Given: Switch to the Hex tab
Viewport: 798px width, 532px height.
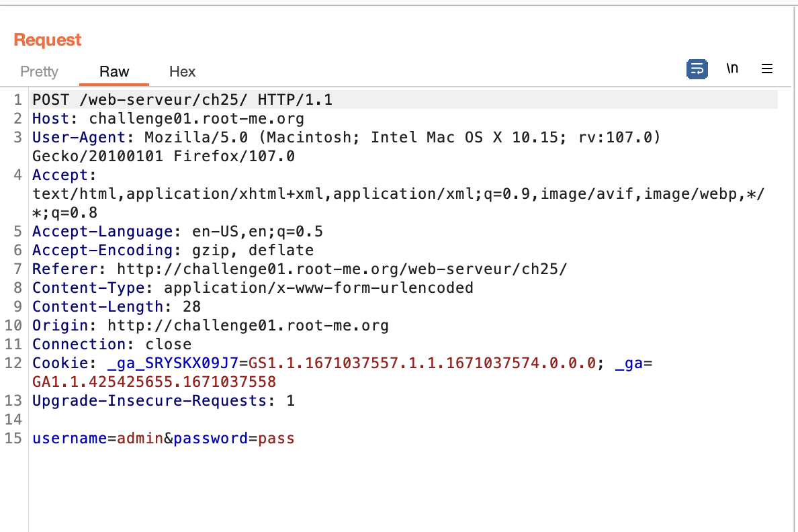Looking at the screenshot, I should [x=182, y=72].
